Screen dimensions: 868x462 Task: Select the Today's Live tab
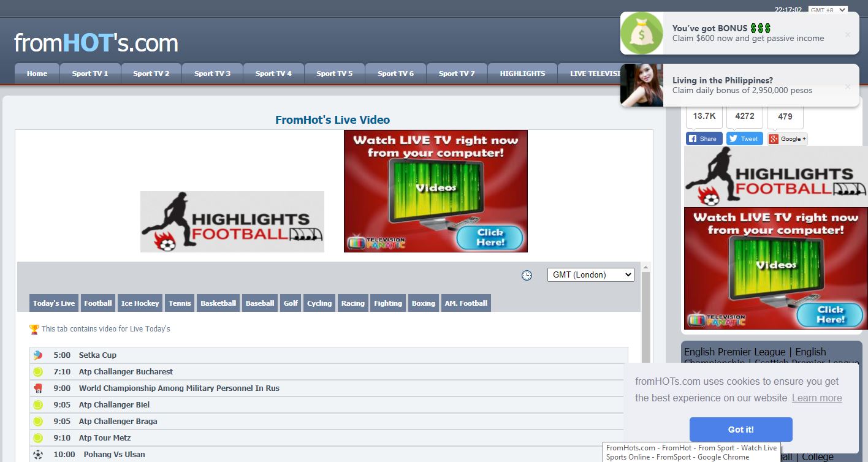[x=54, y=303]
